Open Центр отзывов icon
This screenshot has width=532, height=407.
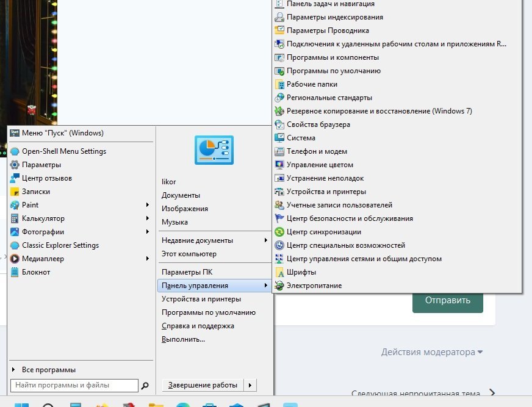coord(15,178)
